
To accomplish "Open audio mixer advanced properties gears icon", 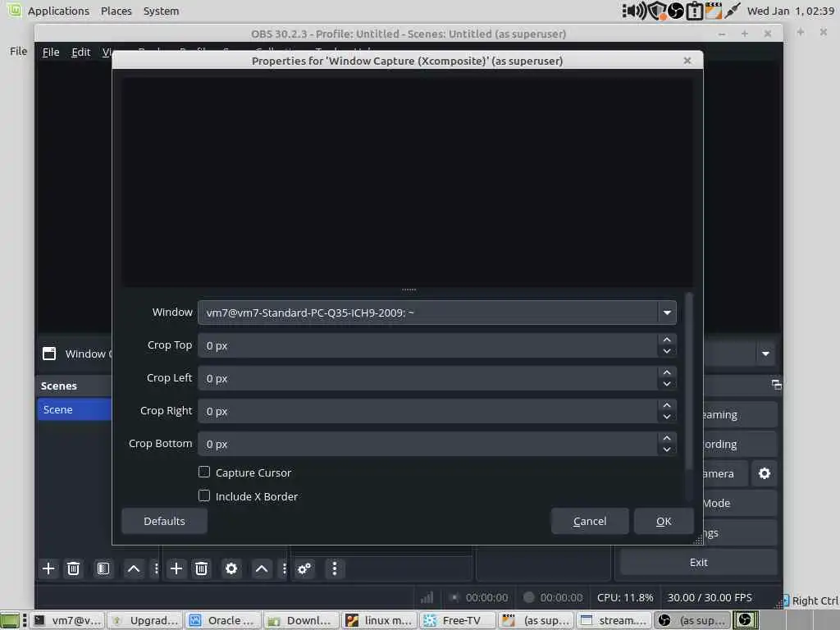I will [304, 568].
